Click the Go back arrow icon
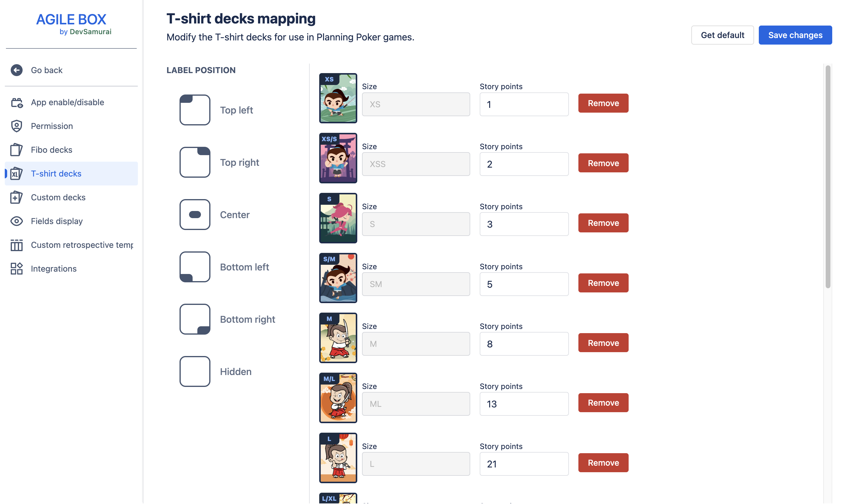 pos(16,70)
